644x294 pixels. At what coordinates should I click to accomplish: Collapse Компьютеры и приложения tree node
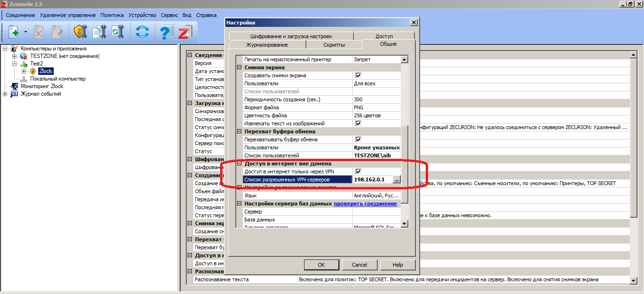point(5,49)
